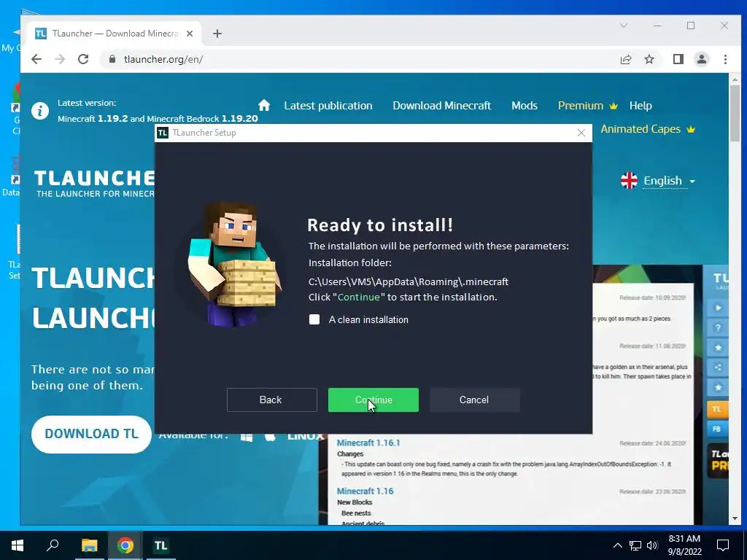747x560 pixels.
Task: Open the Download Minecraft menu item
Action: (441, 106)
